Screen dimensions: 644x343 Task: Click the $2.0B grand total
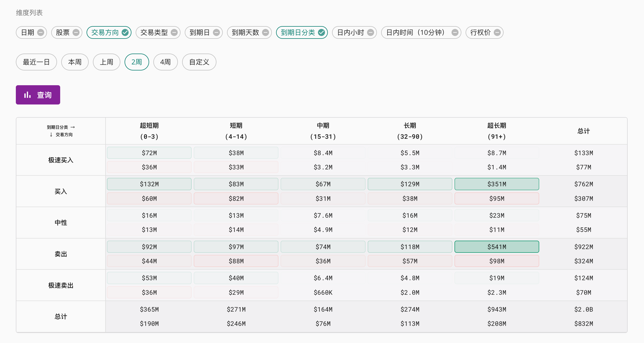click(584, 309)
